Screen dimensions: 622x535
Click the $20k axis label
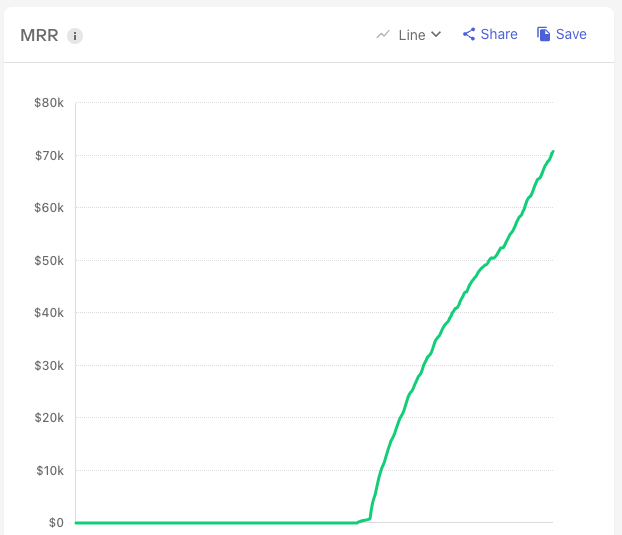[49, 417]
